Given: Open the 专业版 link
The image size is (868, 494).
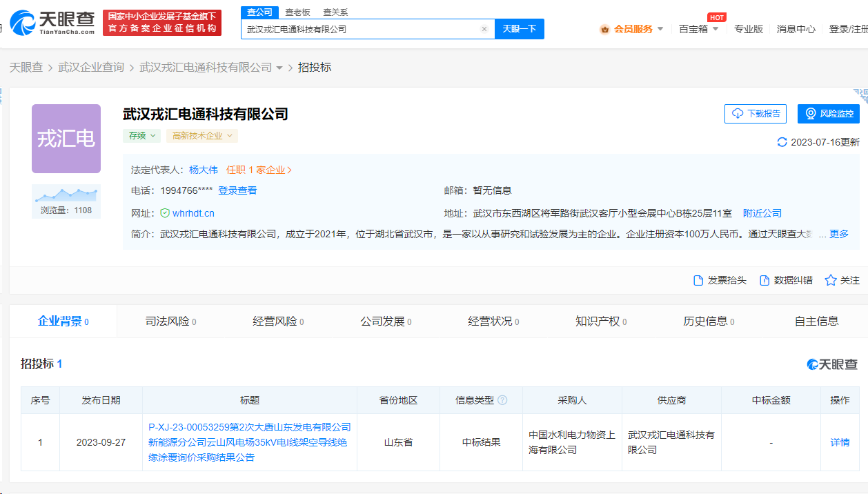Looking at the screenshot, I should tap(749, 29).
